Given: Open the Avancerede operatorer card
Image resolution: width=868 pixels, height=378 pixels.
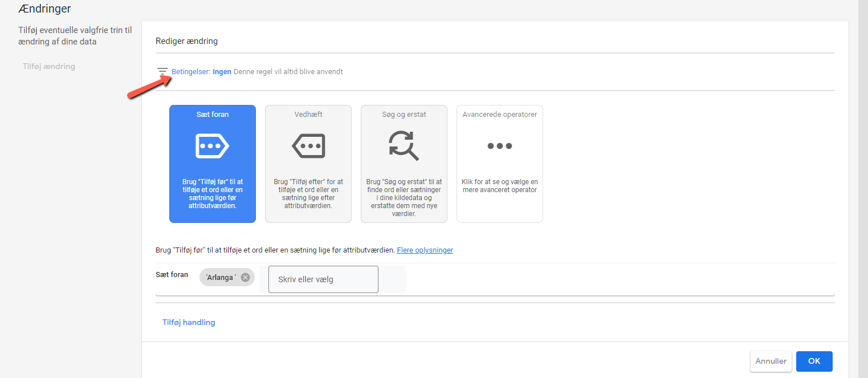Looking at the screenshot, I should (500, 164).
